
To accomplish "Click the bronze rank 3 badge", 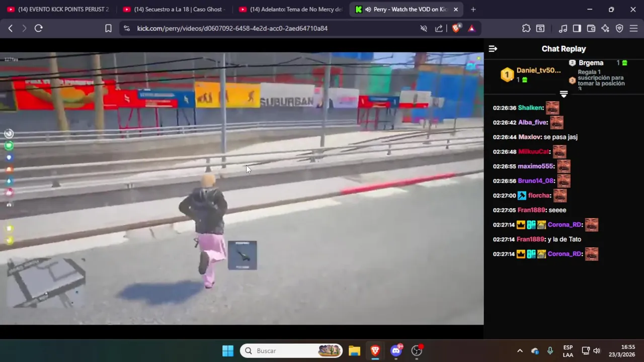I will 572,80.
